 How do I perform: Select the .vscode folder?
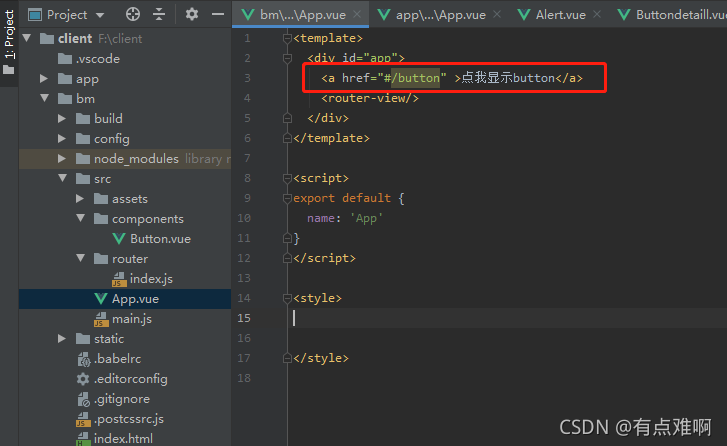pyautogui.click(x=97, y=59)
